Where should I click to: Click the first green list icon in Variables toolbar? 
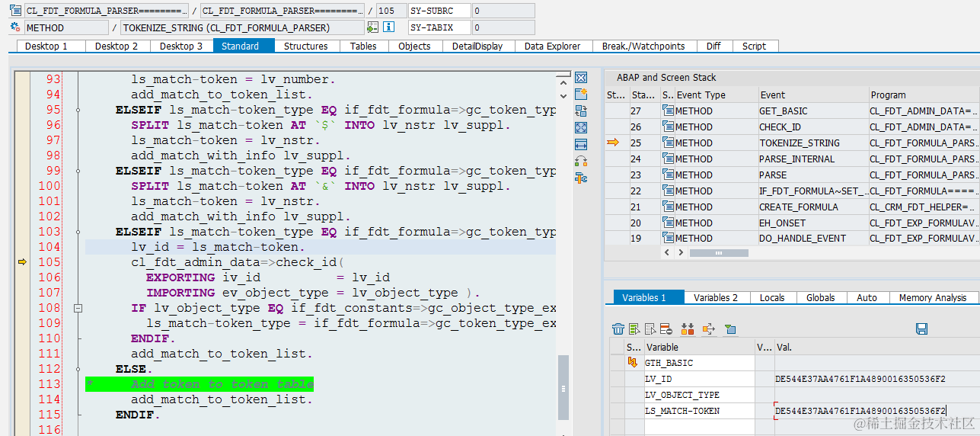[x=634, y=329]
